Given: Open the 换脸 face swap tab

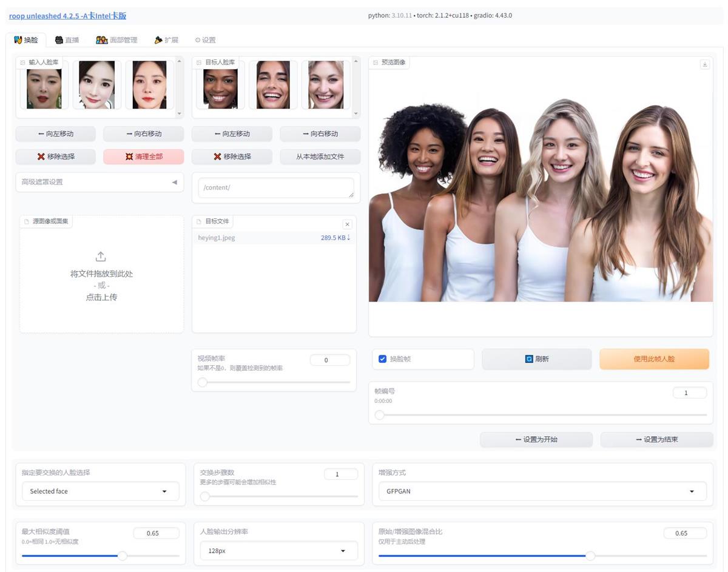Looking at the screenshot, I should click(26, 40).
